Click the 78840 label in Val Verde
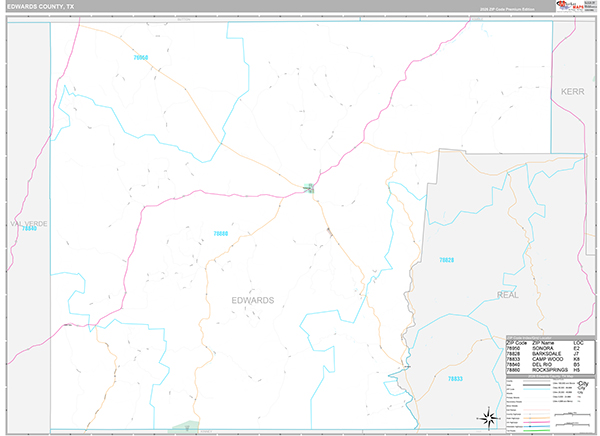 (29, 229)
